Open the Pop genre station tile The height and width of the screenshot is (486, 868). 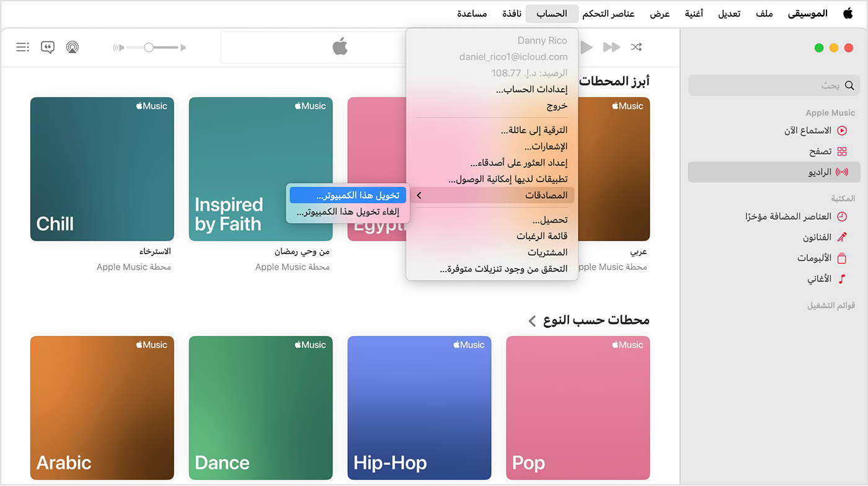tap(578, 408)
